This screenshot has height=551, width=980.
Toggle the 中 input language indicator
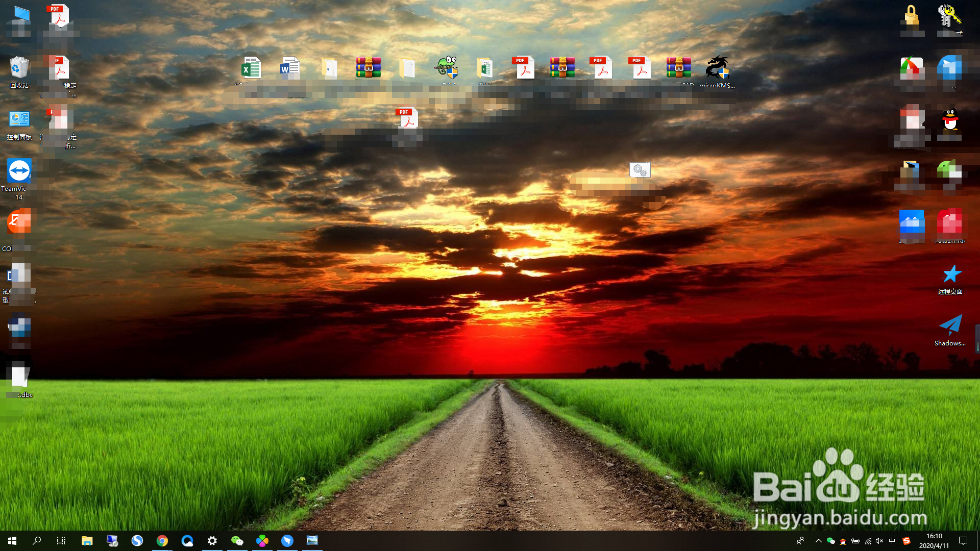pos(892,541)
